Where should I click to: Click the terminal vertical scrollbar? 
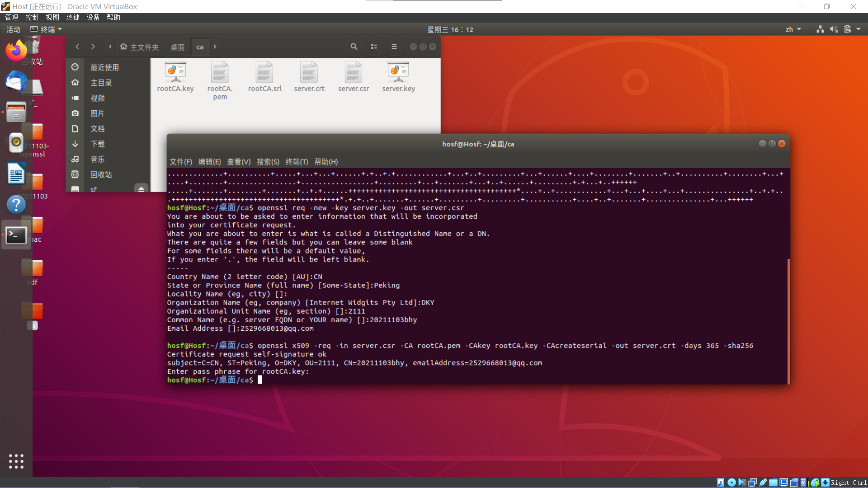788,321
